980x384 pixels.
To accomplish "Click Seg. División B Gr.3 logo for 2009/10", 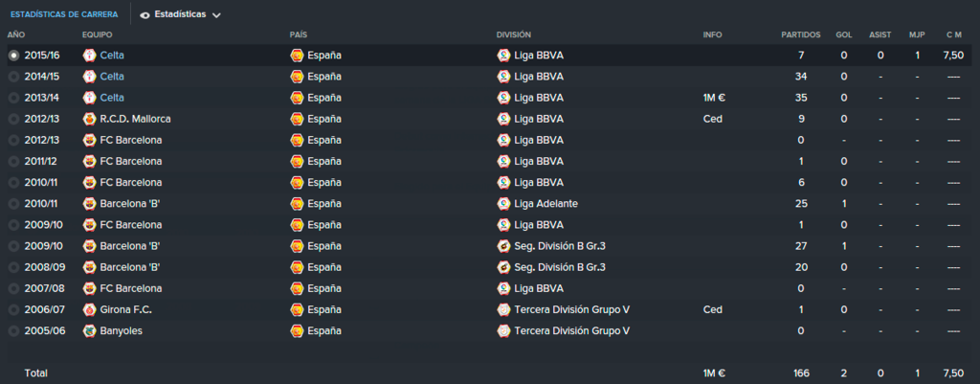I will [x=503, y=246].
